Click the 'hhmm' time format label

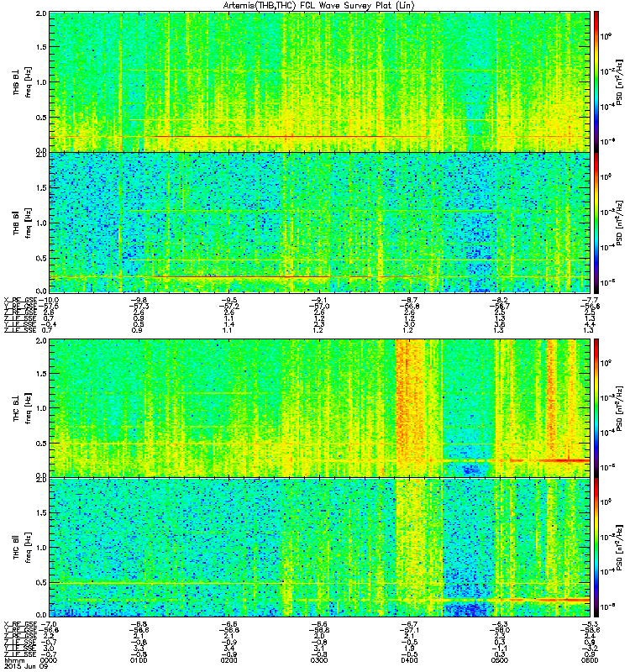[x=14, y=661]
